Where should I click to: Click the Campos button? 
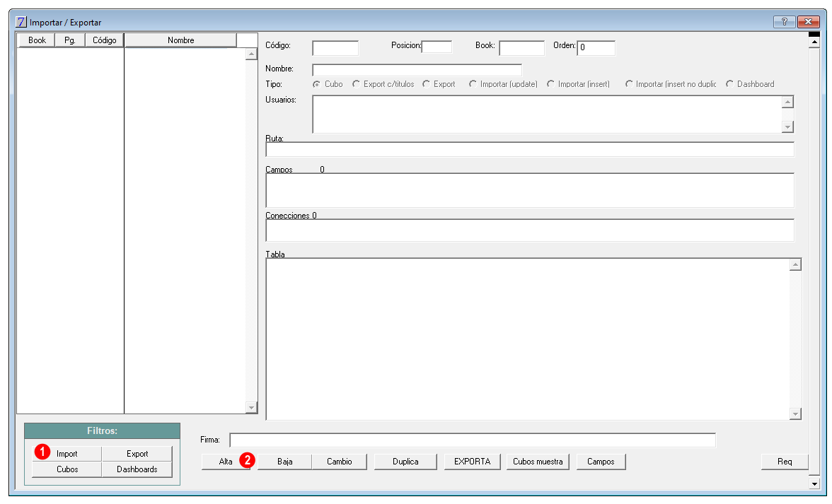pyautogui.click(x=601, y=462)
